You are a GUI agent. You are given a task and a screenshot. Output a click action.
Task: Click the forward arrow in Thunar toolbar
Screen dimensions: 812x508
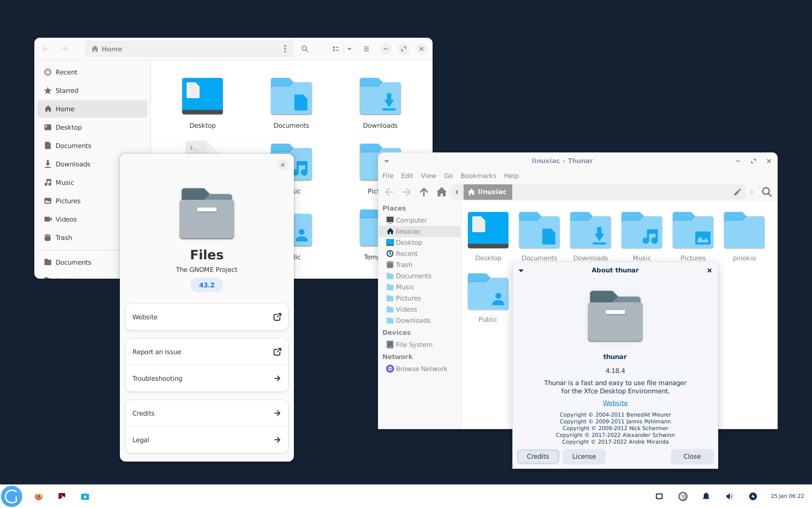click(406, 192)
